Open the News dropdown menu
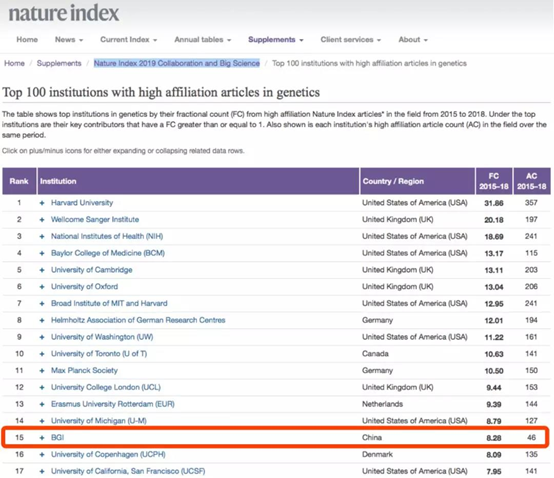This screenshot has width=554, height=478. coord(69,40)
